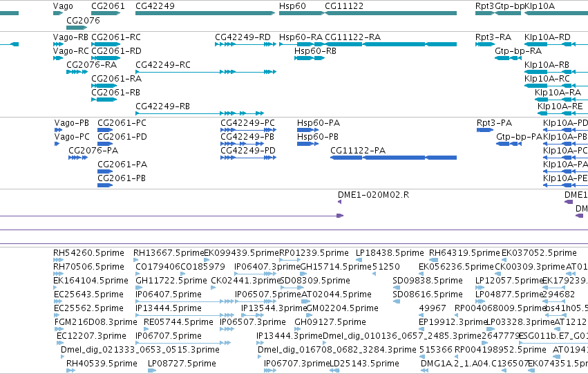This screenshot has height=374, width=588.
Task: Click EST RE05744.5prime label
Action: click(x=178, y=322)
